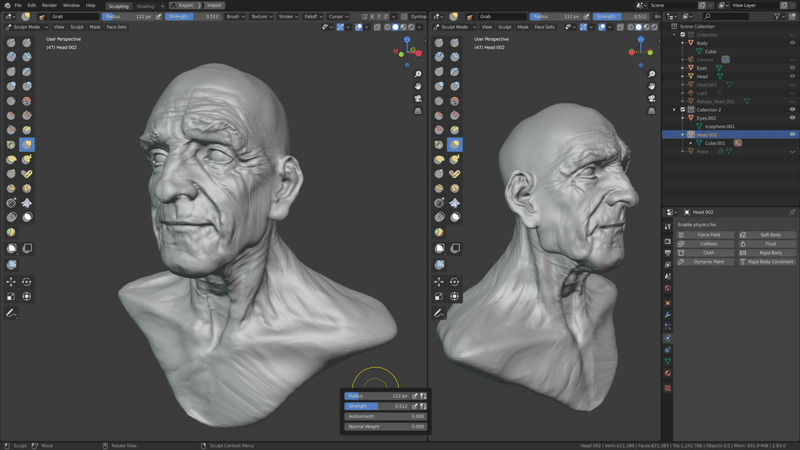Open the Active Tool properties tab
The width and height of the screenshot is (800, 450).
point(667,226)
